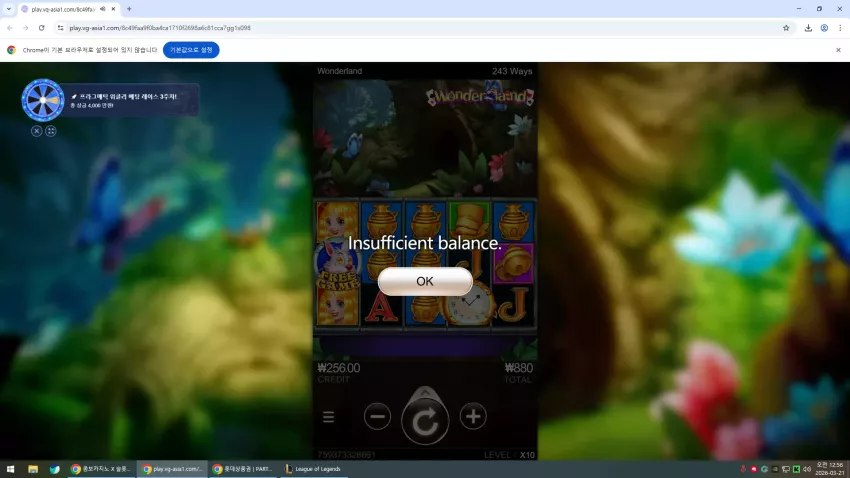Viewport: 850px width, 478px height.
Task: Open File Explorer from the taskbar
Action: point(33,469)
